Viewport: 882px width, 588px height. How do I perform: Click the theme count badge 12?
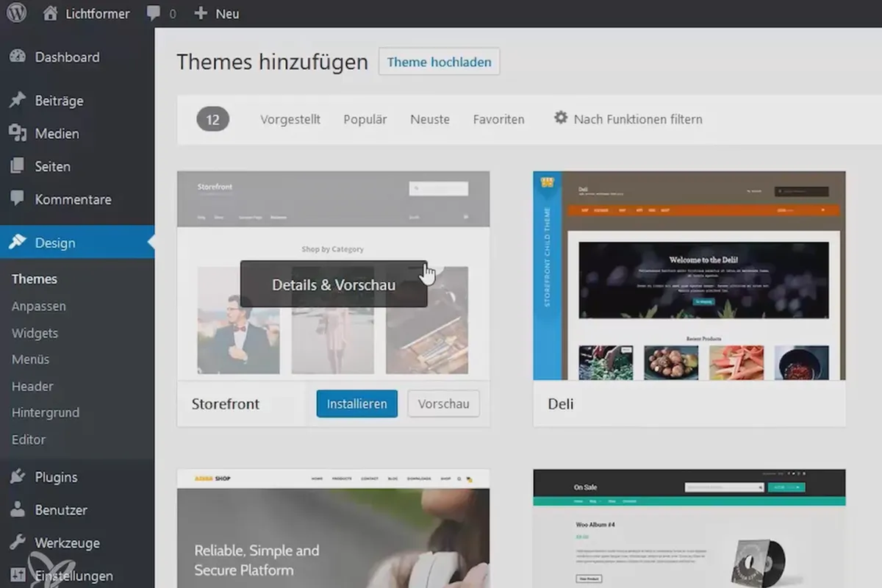213,119
